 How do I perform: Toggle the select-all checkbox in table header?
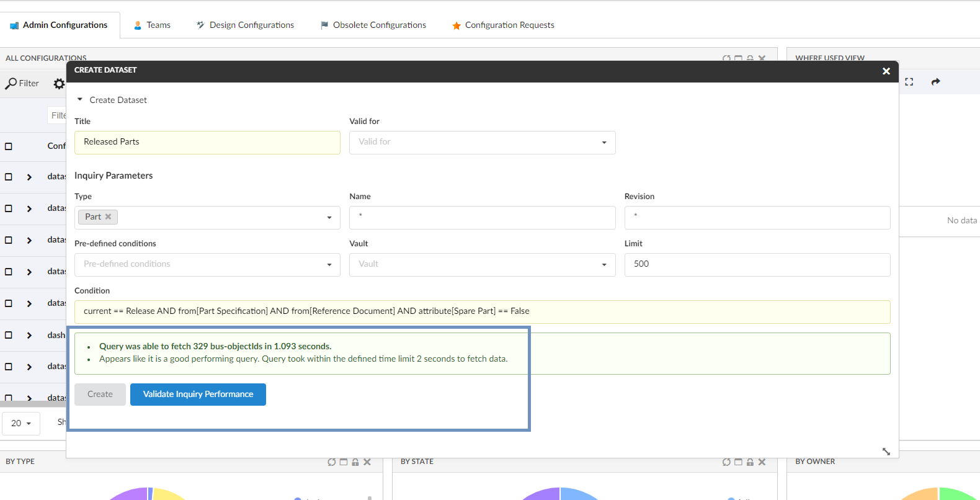9,146
